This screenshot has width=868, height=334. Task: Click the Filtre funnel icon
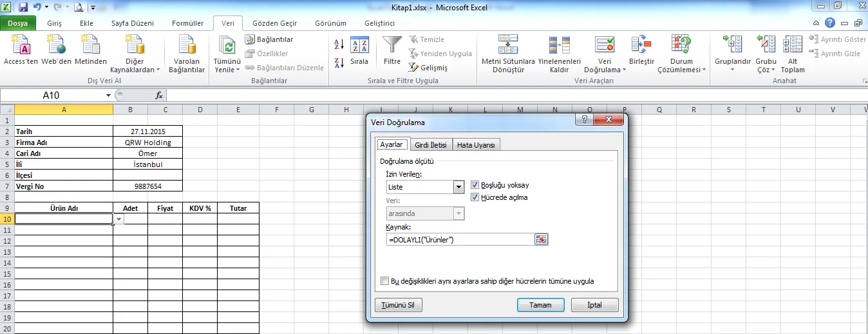point(392,45)
